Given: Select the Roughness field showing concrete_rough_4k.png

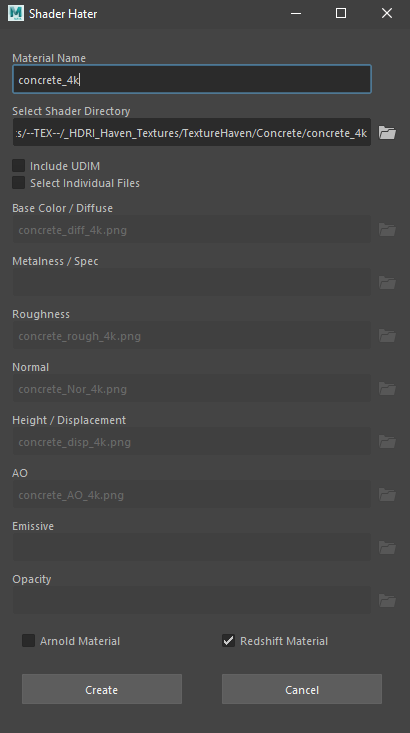Looking at the screenshot, I should (x=192, y=336).
